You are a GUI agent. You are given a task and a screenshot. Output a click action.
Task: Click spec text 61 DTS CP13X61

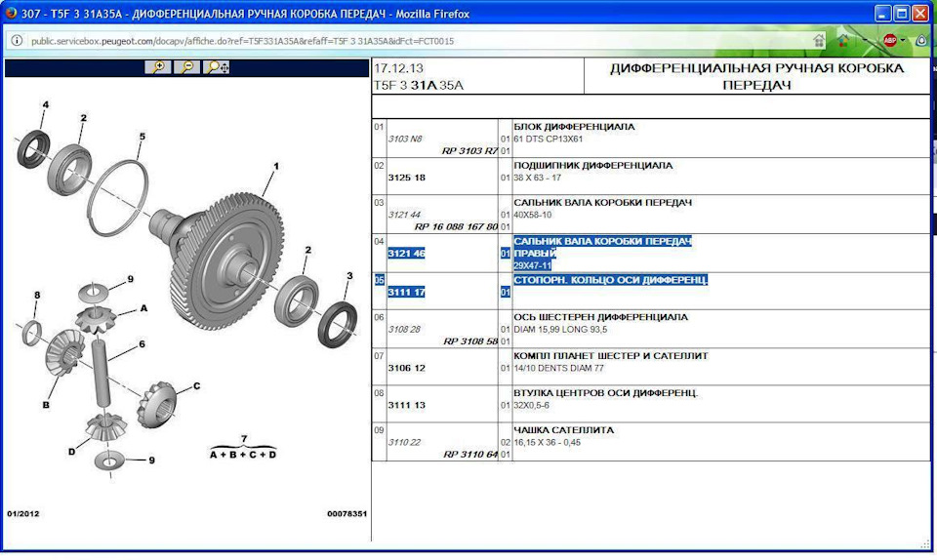point(548,139)
